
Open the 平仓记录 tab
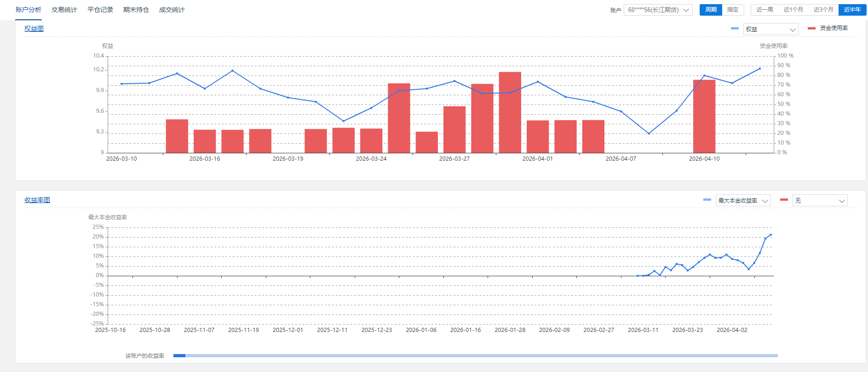click(100, 10)
